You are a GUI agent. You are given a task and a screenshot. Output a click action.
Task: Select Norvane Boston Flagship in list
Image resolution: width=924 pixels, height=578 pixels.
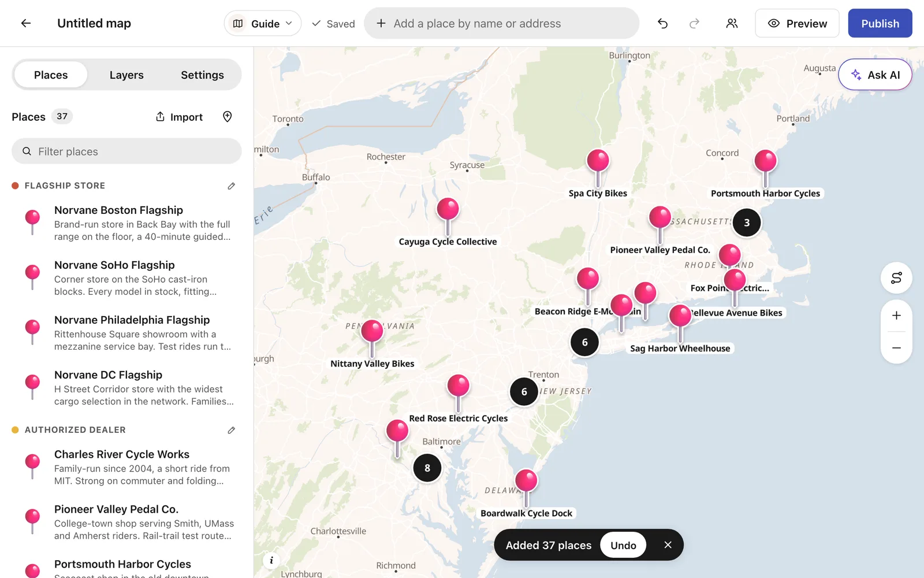pyautogui.click(x=126, y=223)
